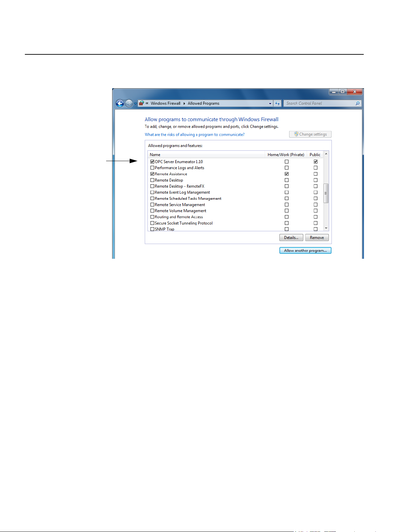Click the Back navigation arrow
Image resolution: width=400 pixels, height=532 pixels.
point(120,103)
